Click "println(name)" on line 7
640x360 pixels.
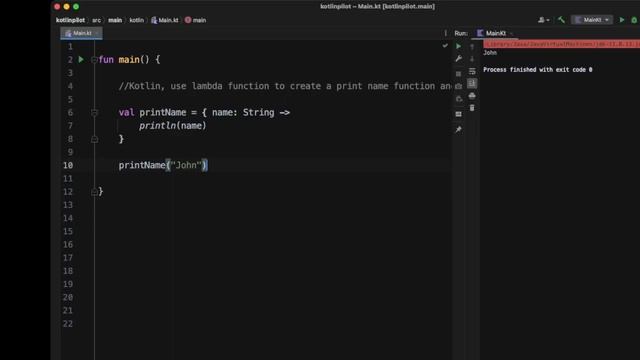(173, 126)
